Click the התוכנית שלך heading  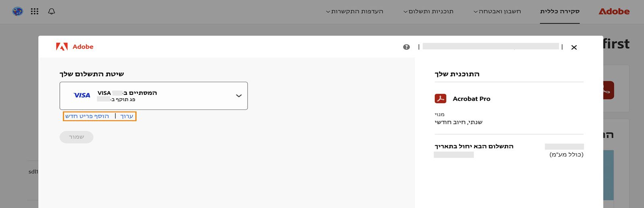457,74
